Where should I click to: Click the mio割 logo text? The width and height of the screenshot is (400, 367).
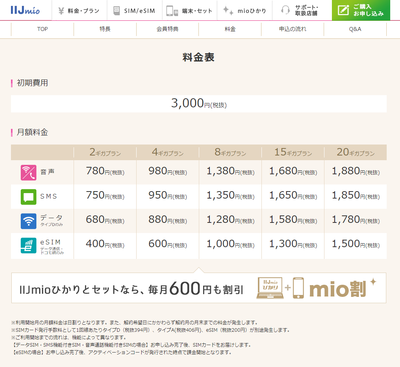pyautogui.click(x=338, y=289)
